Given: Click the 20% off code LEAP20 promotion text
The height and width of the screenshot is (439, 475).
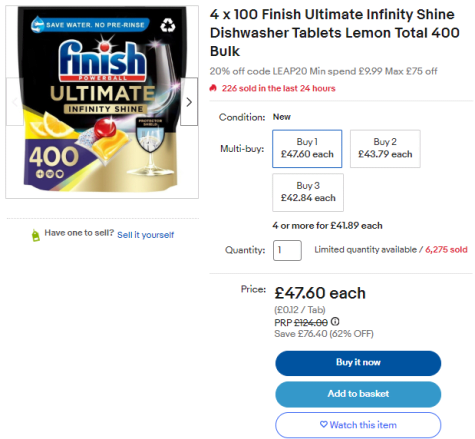Looking at the screenshot, I should [x=323, y=71].
